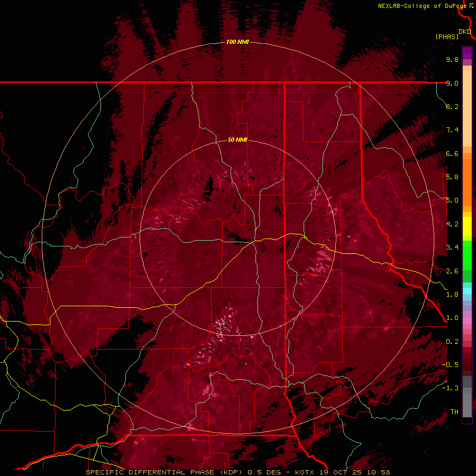This screenshot has width=476, height=476.
Task: Click the 2.6 scale value
Action: point(452,271)
